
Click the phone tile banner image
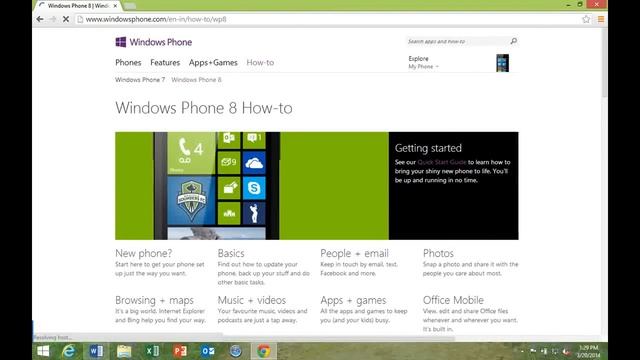[252, 186]
